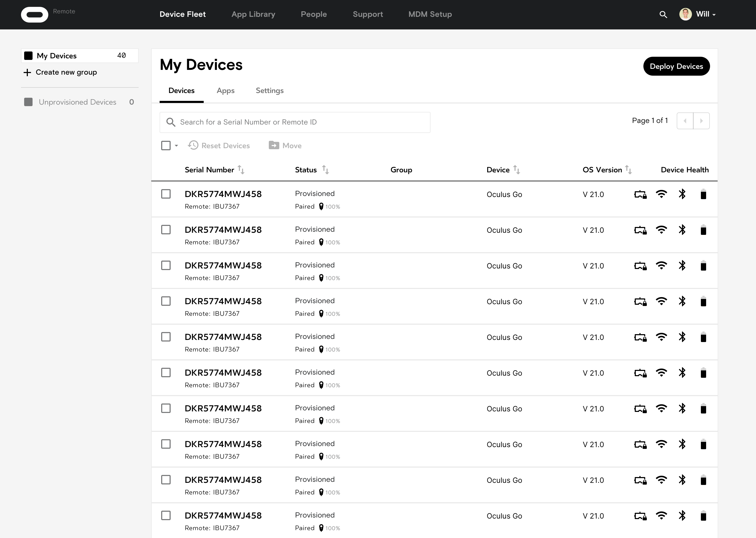The image size is (756, 538).
Task: Click the search magnifier in the top bar
Action: pyautogui.click(x=663, y=14)
